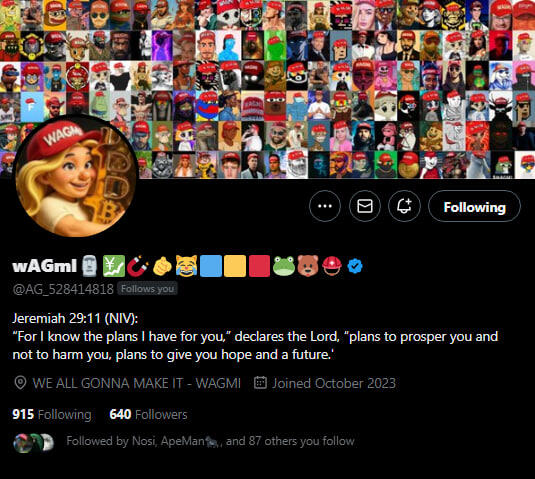
Task: Send a direct message via envelope icon
Action: [365, 206]
